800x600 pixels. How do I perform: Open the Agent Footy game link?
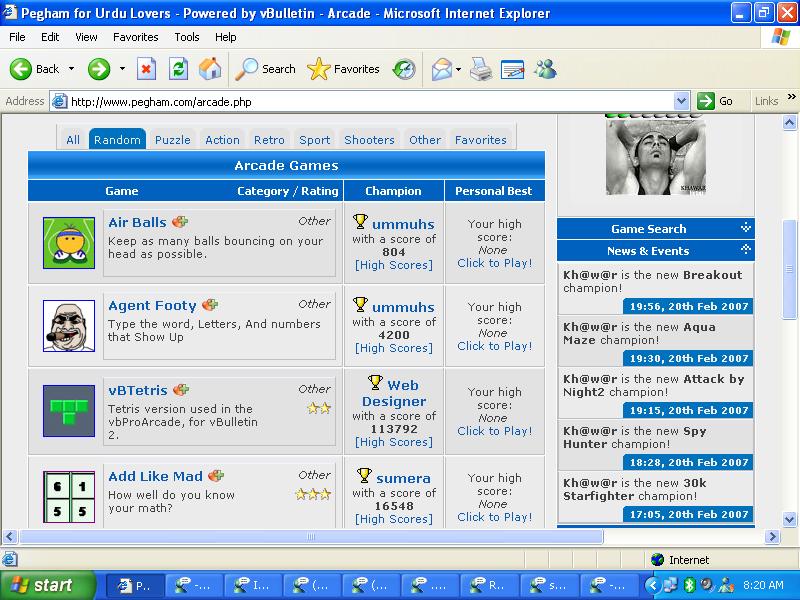(x=152, y=306)
